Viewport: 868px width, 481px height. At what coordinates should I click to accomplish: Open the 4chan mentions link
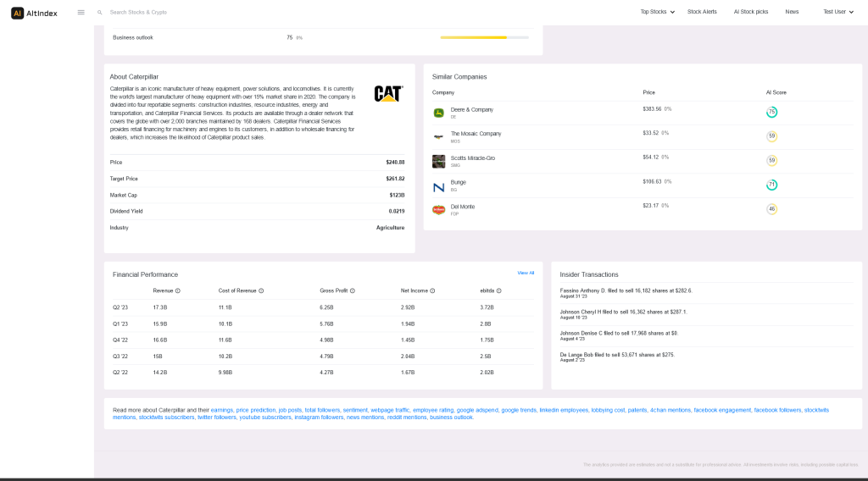click(x=670, y=410)
